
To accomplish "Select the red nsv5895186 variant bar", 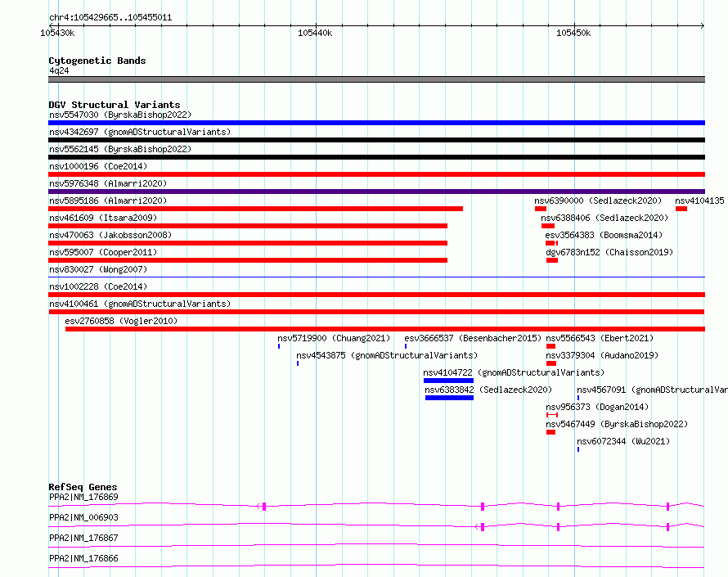I will [x=255, y=209].
